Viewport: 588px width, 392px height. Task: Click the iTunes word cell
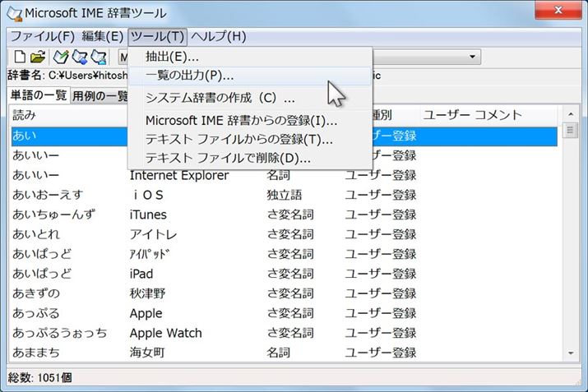tap(148, 214)
